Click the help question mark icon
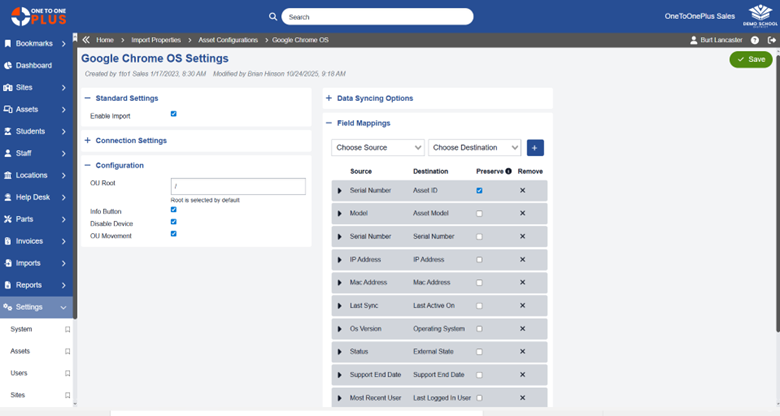This screenshot has height=416, width=780. coord(755,40)
